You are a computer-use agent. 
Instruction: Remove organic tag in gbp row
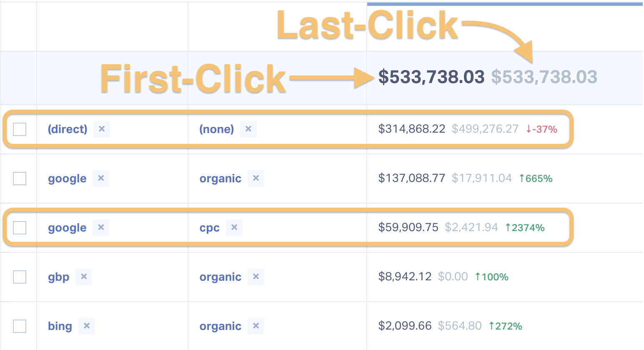coord(256,277)
